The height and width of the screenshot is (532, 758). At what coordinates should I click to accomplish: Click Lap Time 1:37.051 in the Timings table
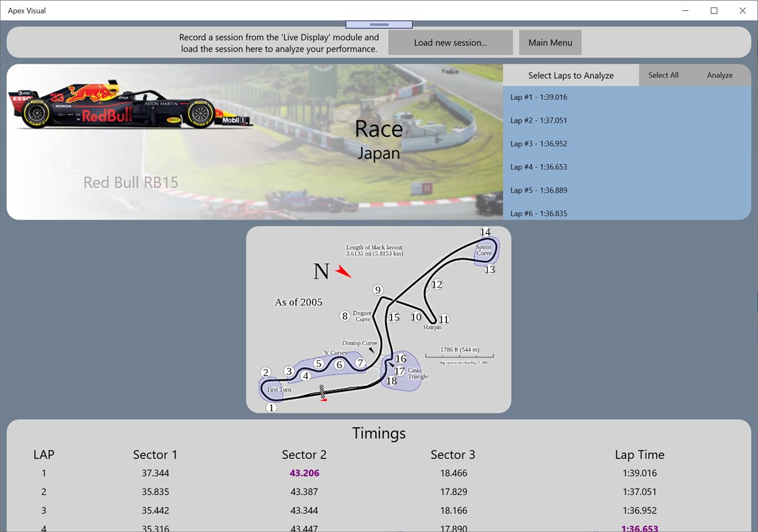pyautogui.click(x=640, y=492)
